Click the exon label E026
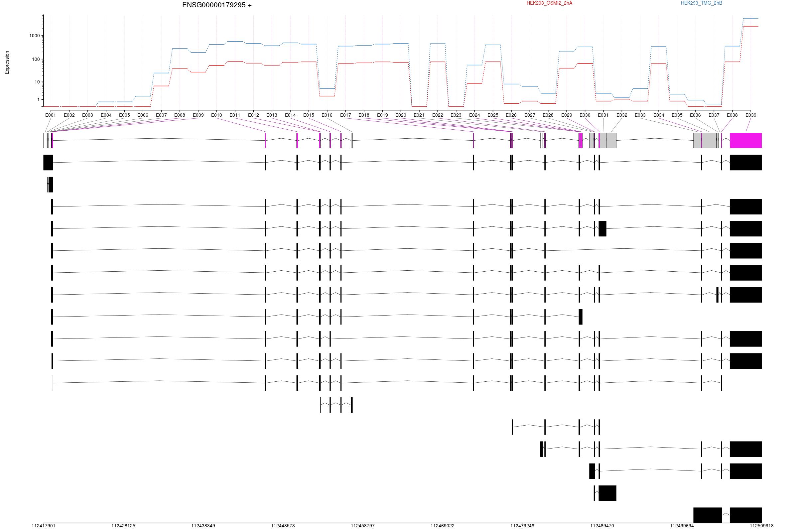 pyautogui.click(x=511, y=115)
